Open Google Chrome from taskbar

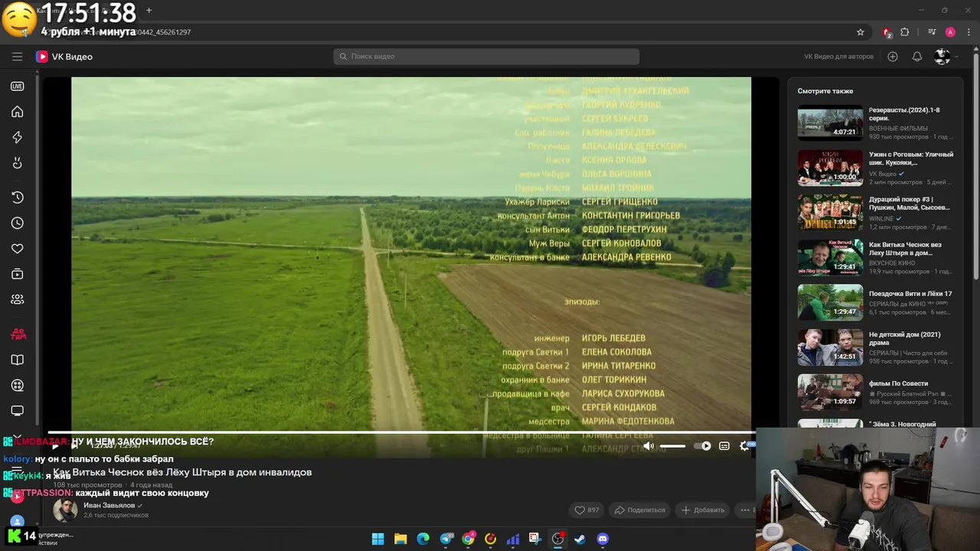(x=468, y=539)
